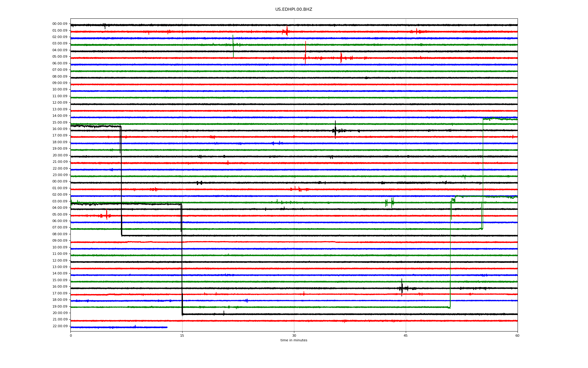Click the 0 tick label on x-axis
The height and width of the screenshot is (368, 588).
(71, 335)
